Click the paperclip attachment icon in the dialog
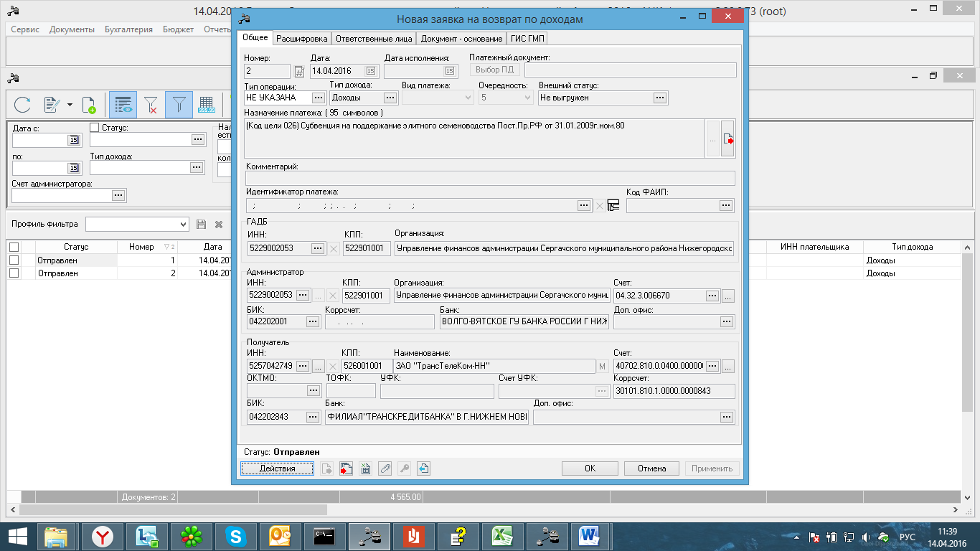 point(385,468)
